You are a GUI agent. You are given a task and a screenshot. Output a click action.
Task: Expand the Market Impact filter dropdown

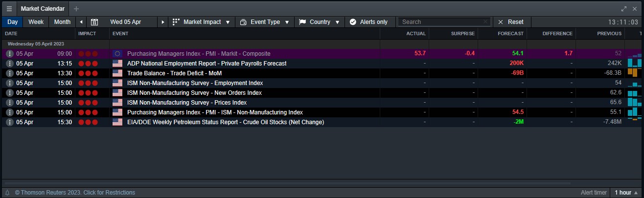[202, 22]
